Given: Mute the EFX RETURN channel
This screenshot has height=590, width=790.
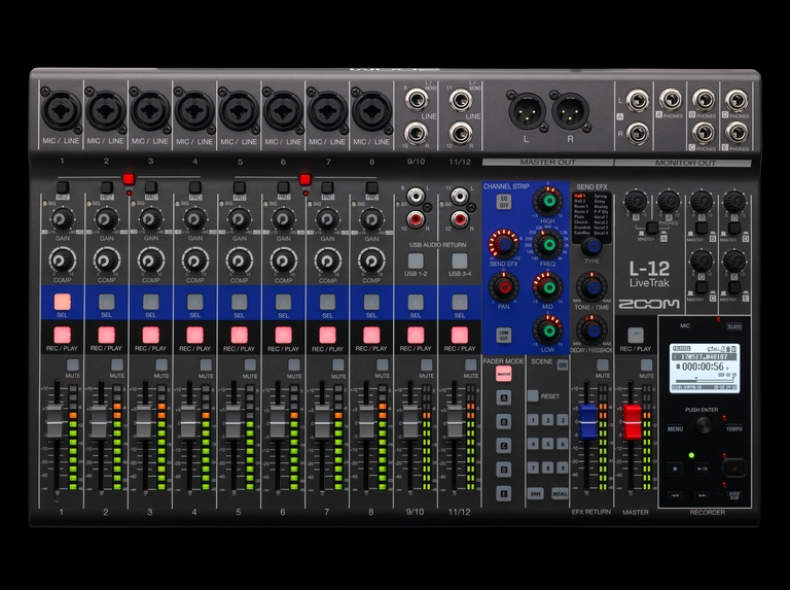Looking at the screenshot, I should 603,365.
